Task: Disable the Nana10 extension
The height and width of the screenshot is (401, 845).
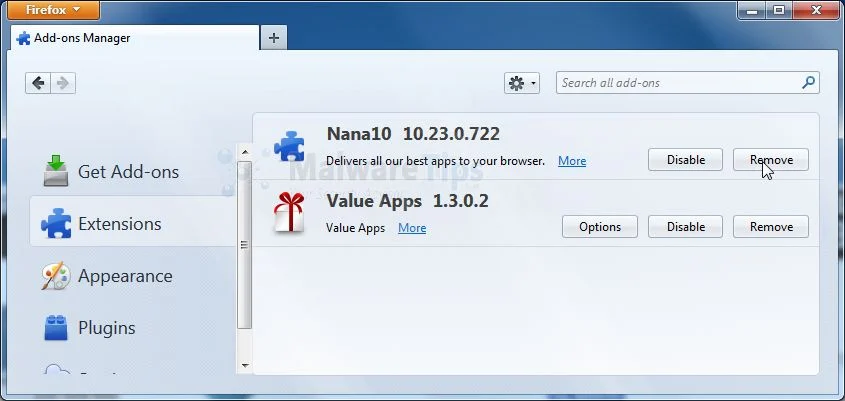Action: [685, 160]
